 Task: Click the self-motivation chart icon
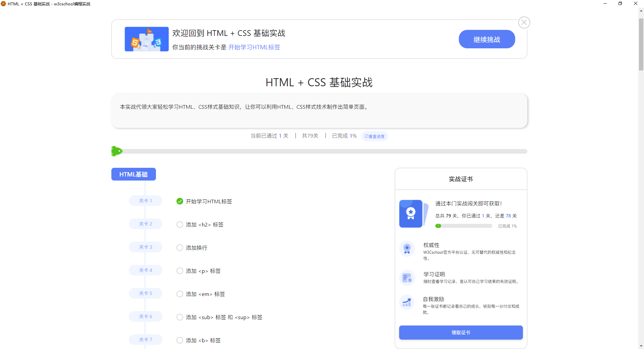pyautogui.click(x=407, y=303)
